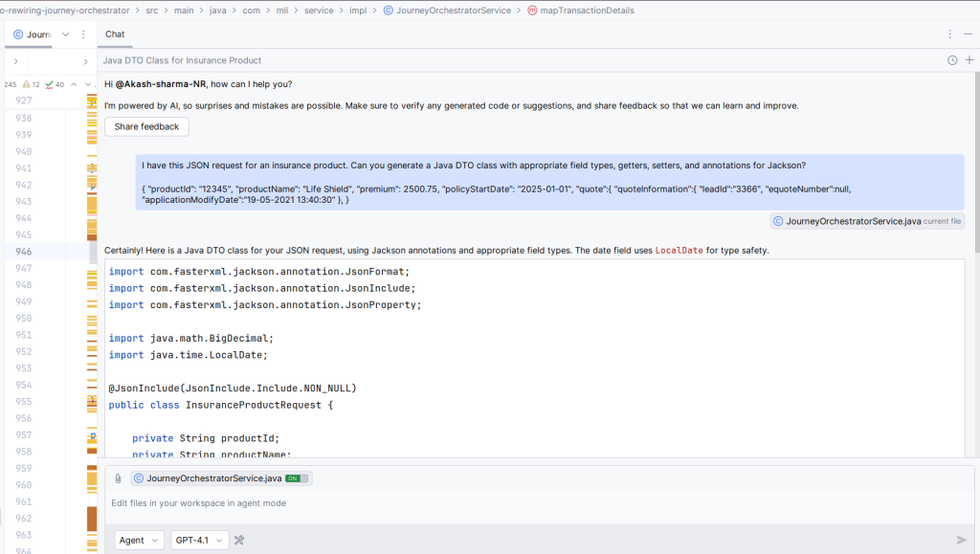
Task: Click chat title 'Java DTO Class for Insurance Product'
Action: pyautogui.click(x=182, y=60)
